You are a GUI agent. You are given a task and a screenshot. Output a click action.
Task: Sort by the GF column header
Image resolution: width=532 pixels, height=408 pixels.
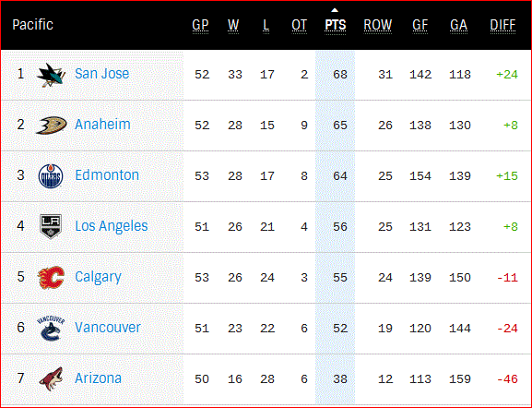(x=420, y=25)
